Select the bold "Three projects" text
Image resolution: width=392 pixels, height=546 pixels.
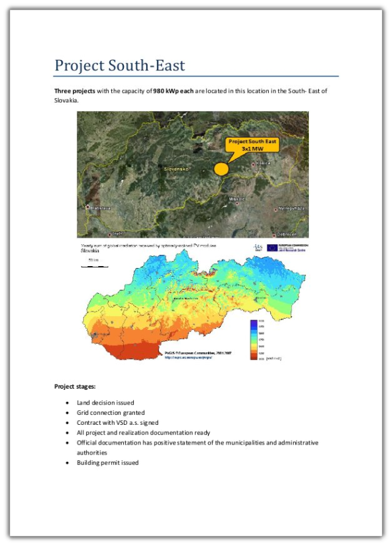[74, 91]
